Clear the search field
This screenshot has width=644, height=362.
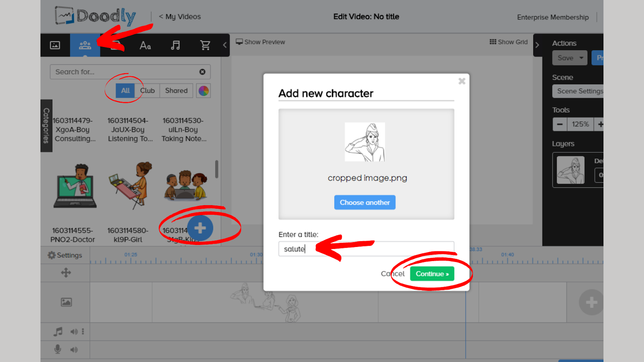(x=202, y=72)
